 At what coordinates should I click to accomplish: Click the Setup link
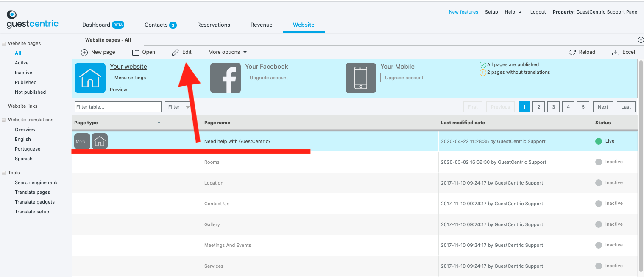tap(491, 12)
